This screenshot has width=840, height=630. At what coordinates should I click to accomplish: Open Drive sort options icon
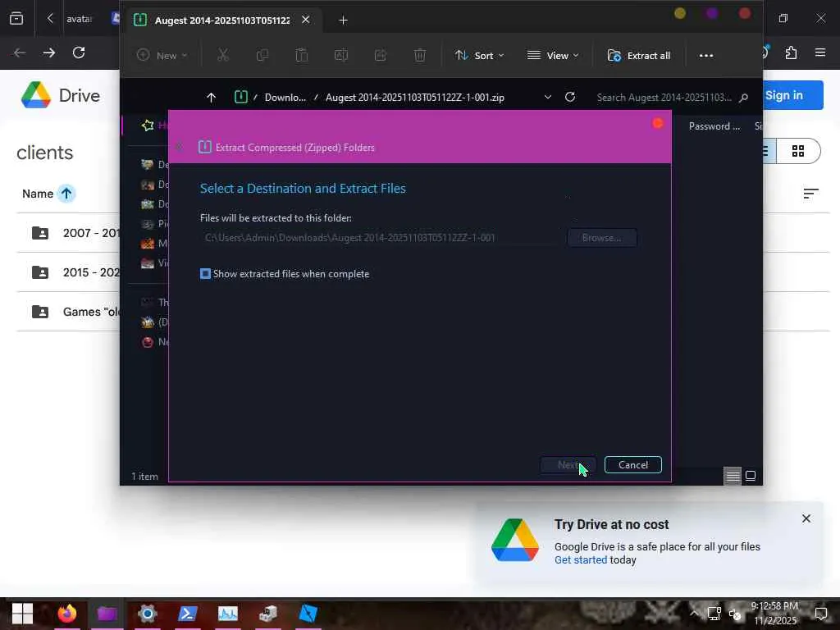(810, 194)
